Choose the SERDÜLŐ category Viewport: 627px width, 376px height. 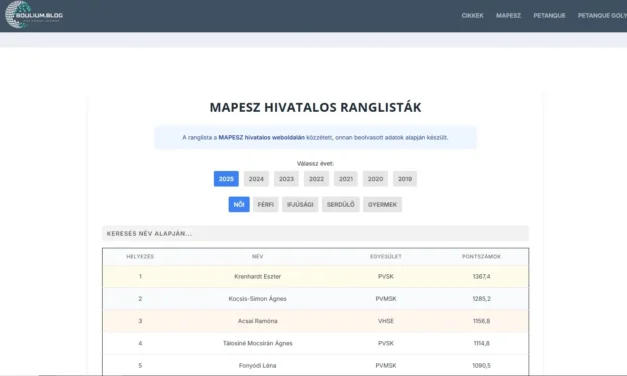[340, 204]
